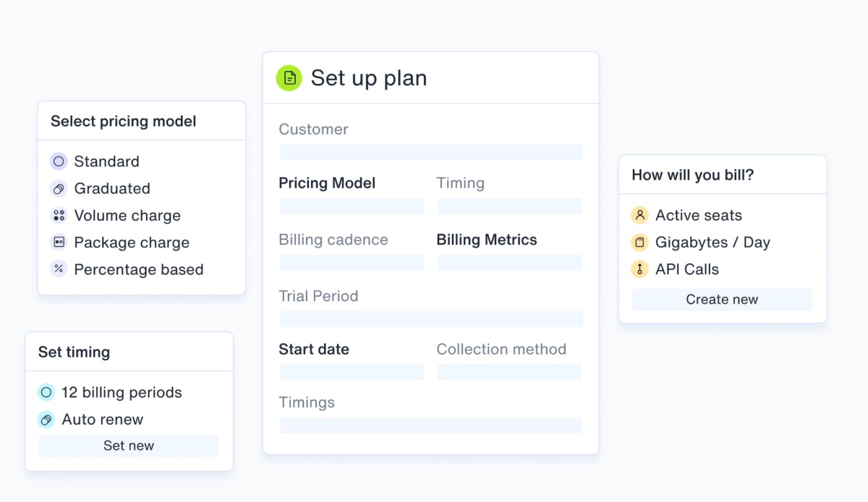Select the 12 billing periods option
The width and height of the screenshot is (868, 502).
click(110, 392)
